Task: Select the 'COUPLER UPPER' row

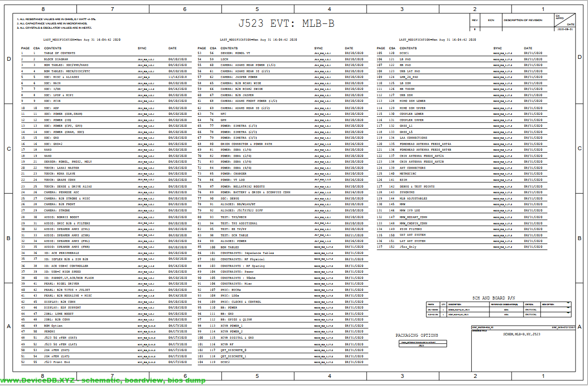Action: tap(462, 120)
